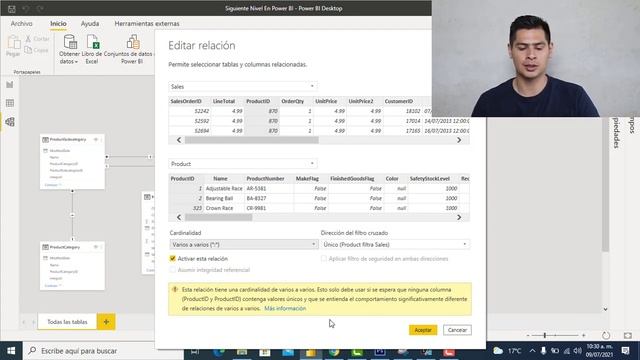Select ProductID column header in Product preview

(186, 178)
